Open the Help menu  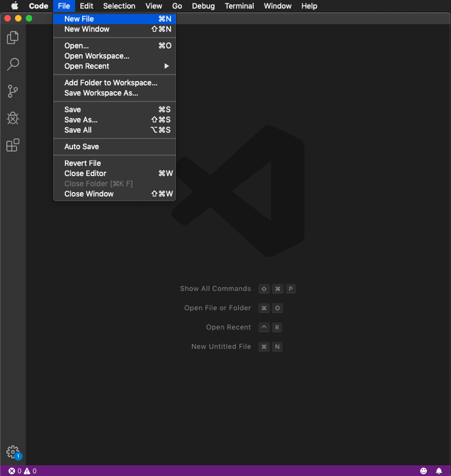pyautogui.click(x=309, y=6)
